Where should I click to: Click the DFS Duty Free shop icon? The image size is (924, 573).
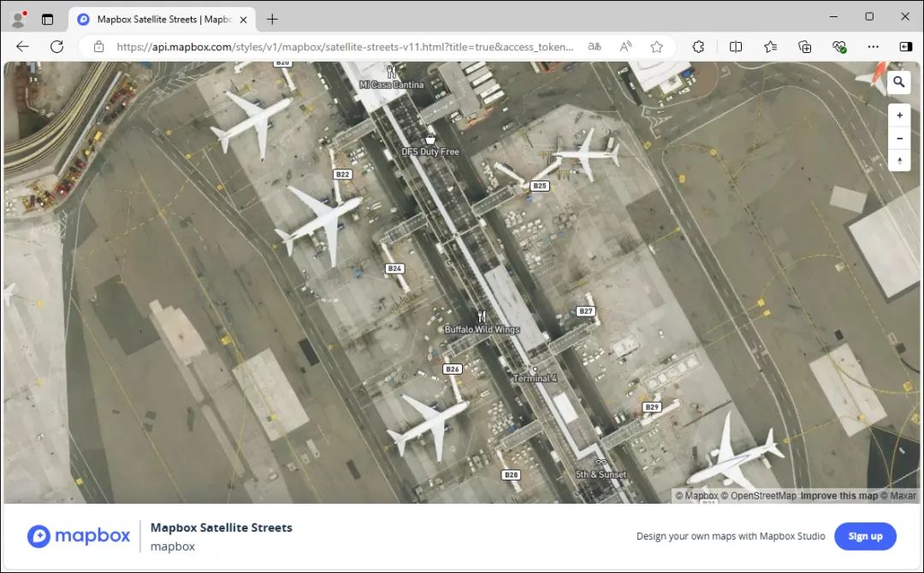[430, 139]
